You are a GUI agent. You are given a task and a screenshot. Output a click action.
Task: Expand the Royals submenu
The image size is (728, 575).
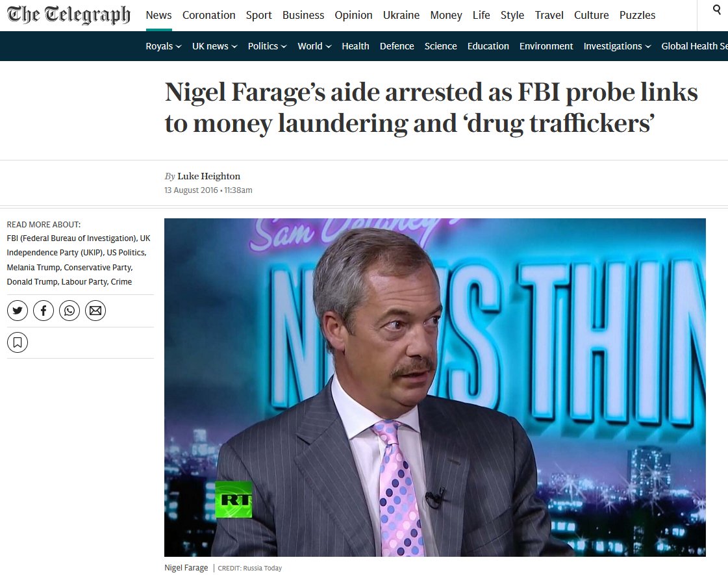[164, 46]
